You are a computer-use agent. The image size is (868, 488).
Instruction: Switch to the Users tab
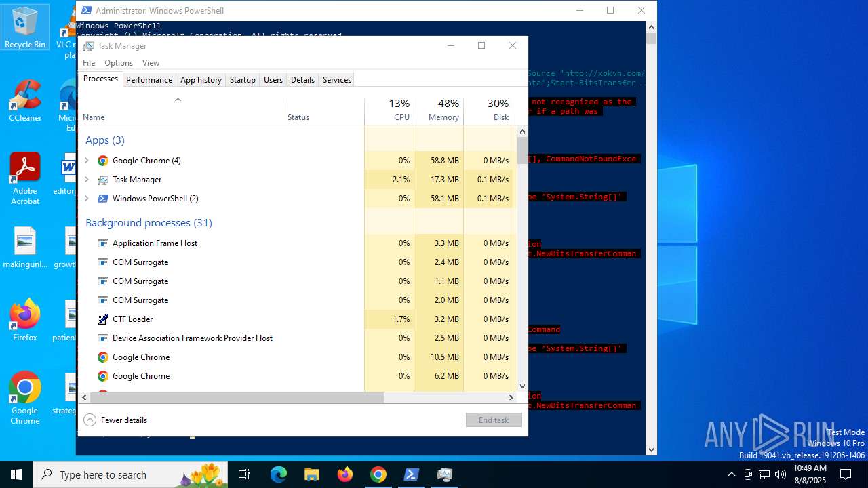[x=273, y=80]
